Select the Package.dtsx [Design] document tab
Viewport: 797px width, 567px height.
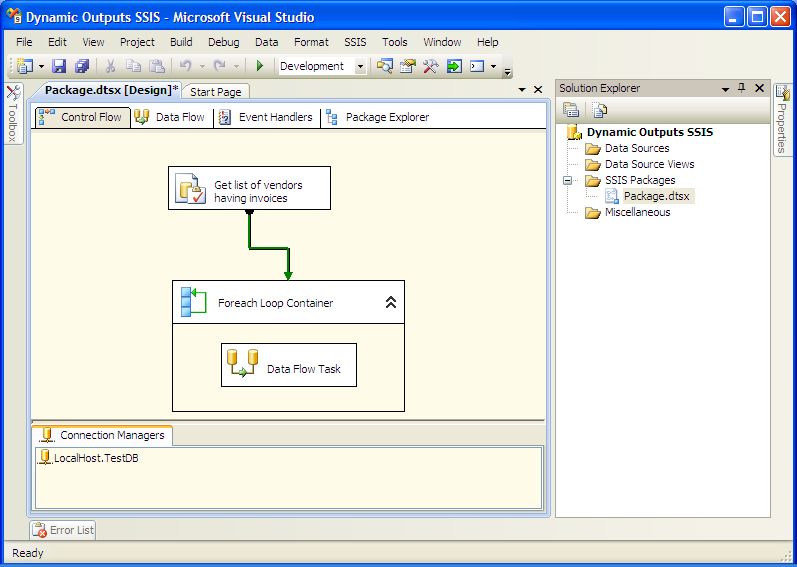click(112, 90)
